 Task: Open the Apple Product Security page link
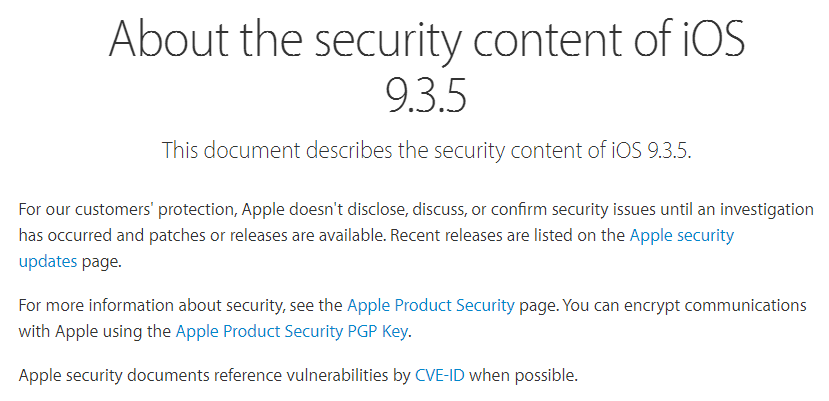coord(430,306)
